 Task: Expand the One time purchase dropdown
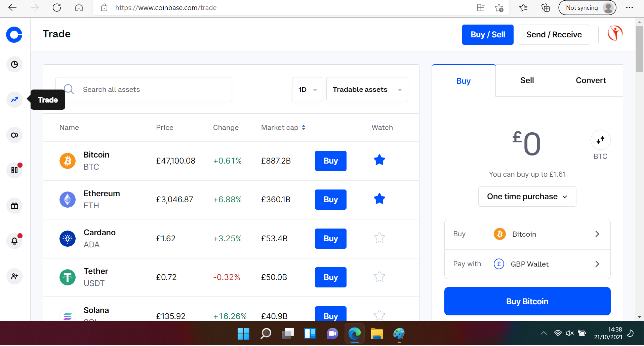[x=527, y=197]
